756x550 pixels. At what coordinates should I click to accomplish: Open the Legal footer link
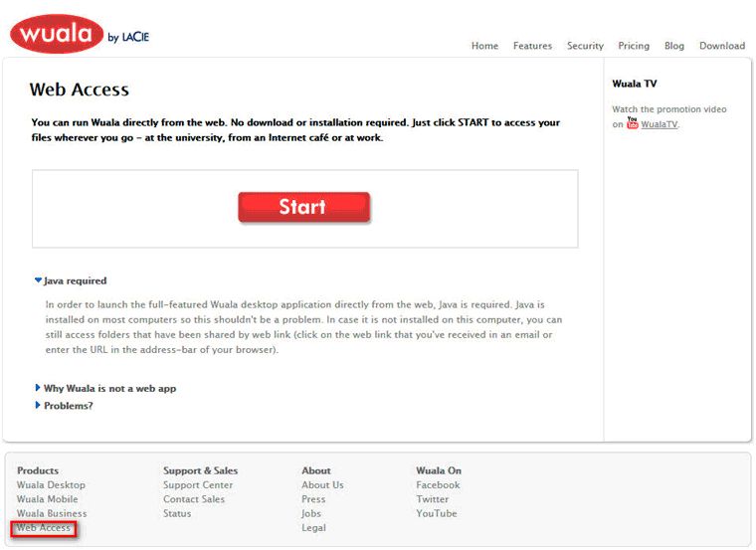click(x=313, y=528)
